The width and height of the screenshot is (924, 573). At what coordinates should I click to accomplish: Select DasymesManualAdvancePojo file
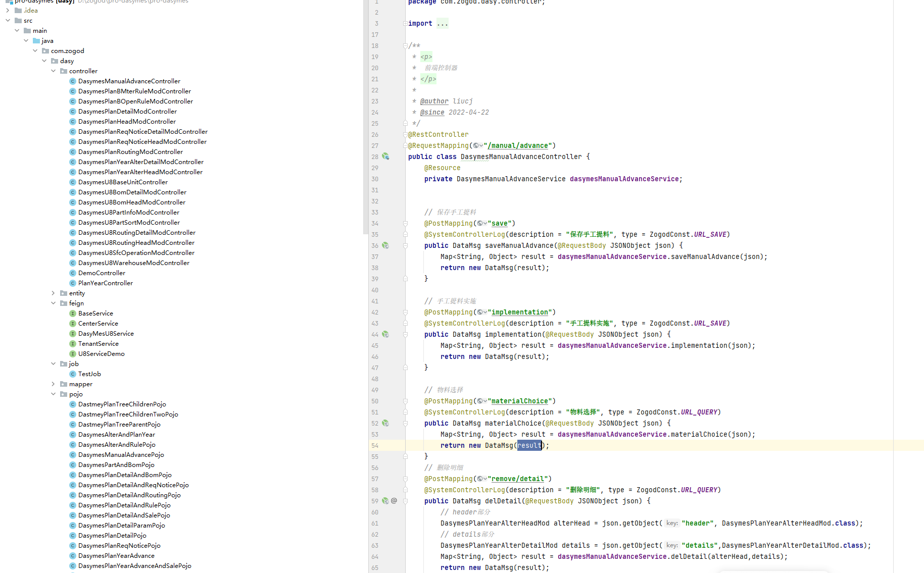tap(121, 455)
